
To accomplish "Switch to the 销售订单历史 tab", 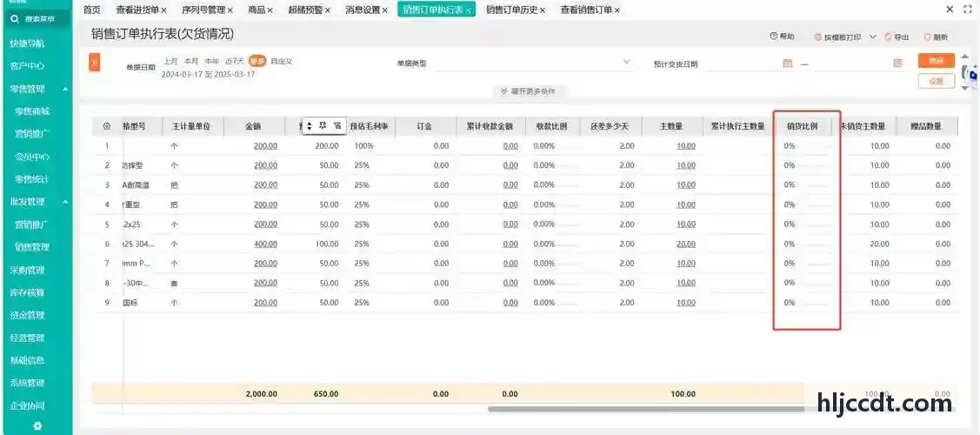I will tap(512, 10).
